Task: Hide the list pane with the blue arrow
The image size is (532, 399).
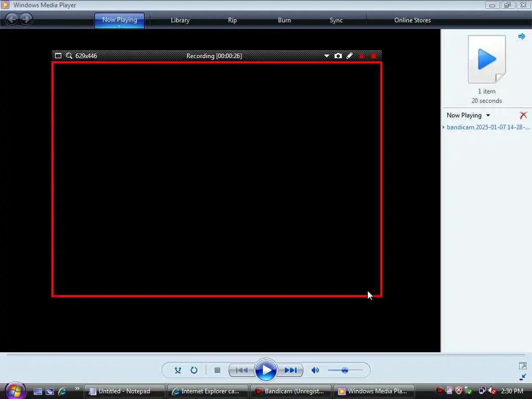Action: [x=522, y=36]
